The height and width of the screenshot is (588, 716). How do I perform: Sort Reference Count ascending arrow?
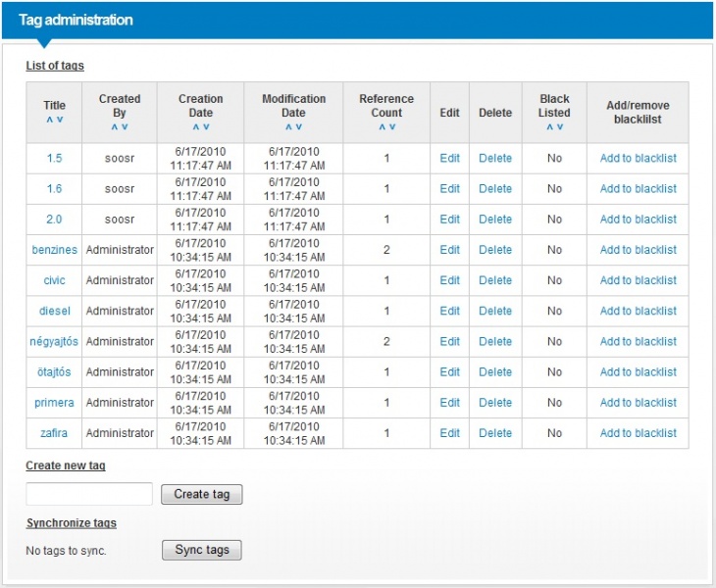point(383,127)
